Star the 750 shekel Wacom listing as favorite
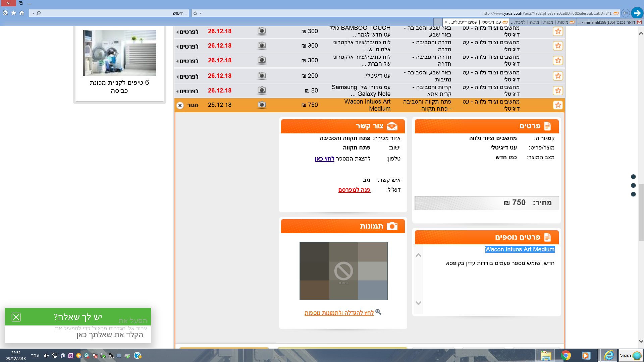Viewport: 644px width, 362px height. tap(558, 105)
